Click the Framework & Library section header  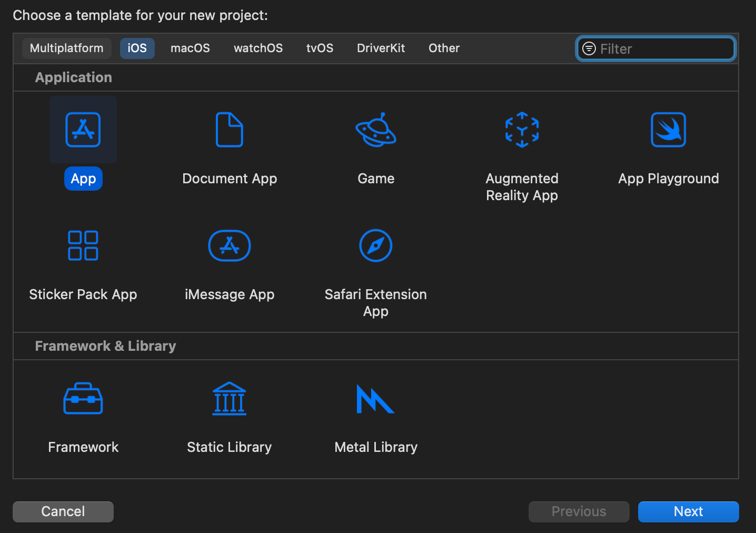click(105, 346)
